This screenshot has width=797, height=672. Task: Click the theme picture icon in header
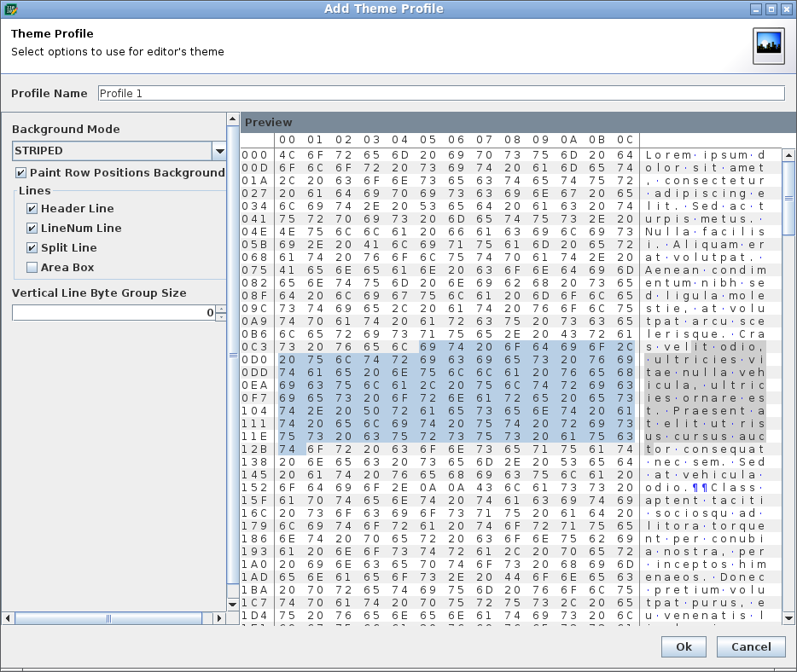(768, 46)
